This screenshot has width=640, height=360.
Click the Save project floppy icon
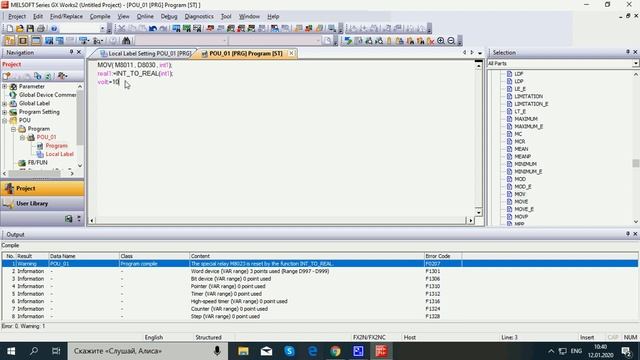[x=30, y=28]
